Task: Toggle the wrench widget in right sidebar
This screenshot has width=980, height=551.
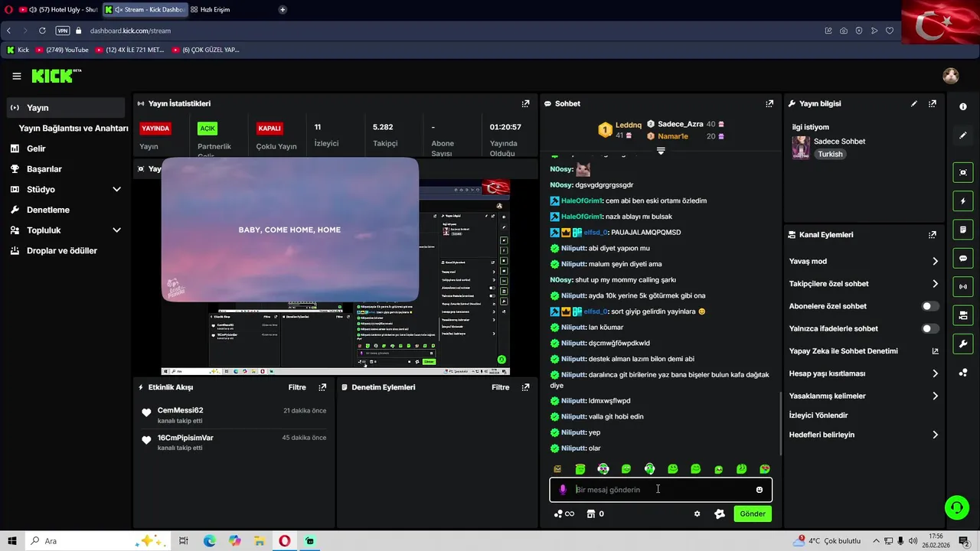Action: pyautogui.click(x=963, y=344)
